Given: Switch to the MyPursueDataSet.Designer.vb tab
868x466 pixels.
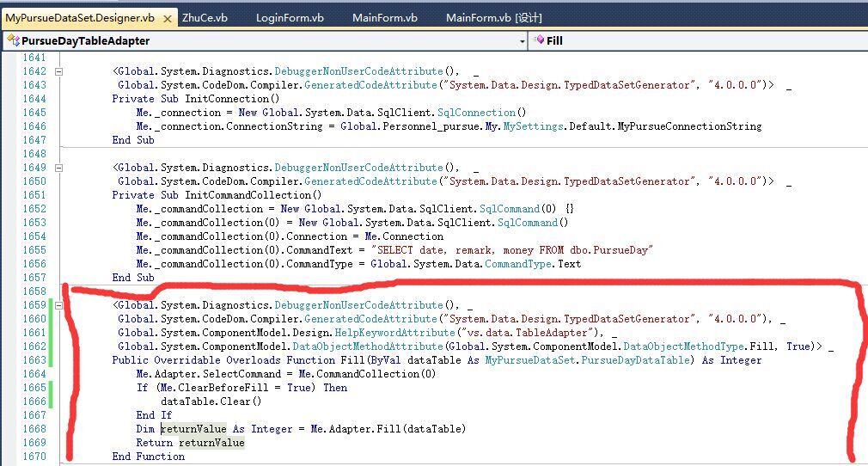Looking at the screenshot, I should (x=80, y=18).
